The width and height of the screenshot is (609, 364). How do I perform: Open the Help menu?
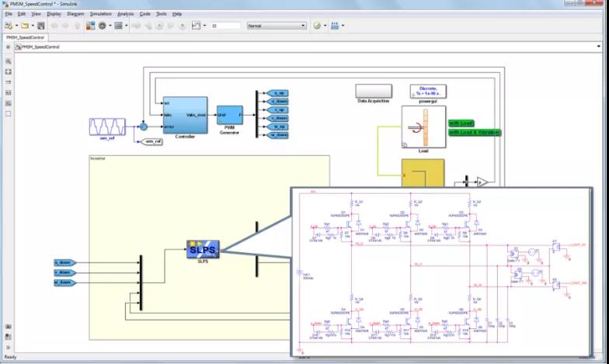pyautogui.click(x=177, y=14)
